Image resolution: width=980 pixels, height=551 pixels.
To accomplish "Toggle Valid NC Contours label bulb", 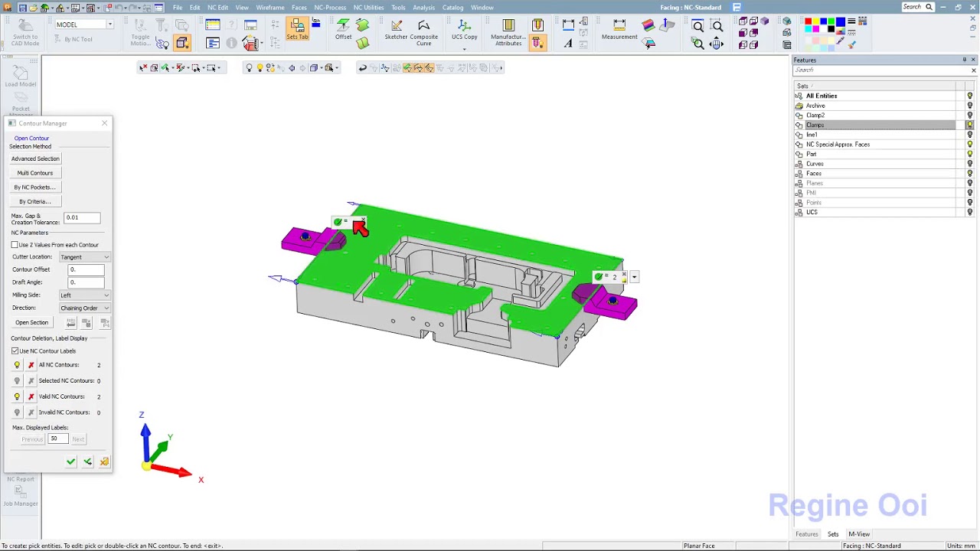I will 17,396.
